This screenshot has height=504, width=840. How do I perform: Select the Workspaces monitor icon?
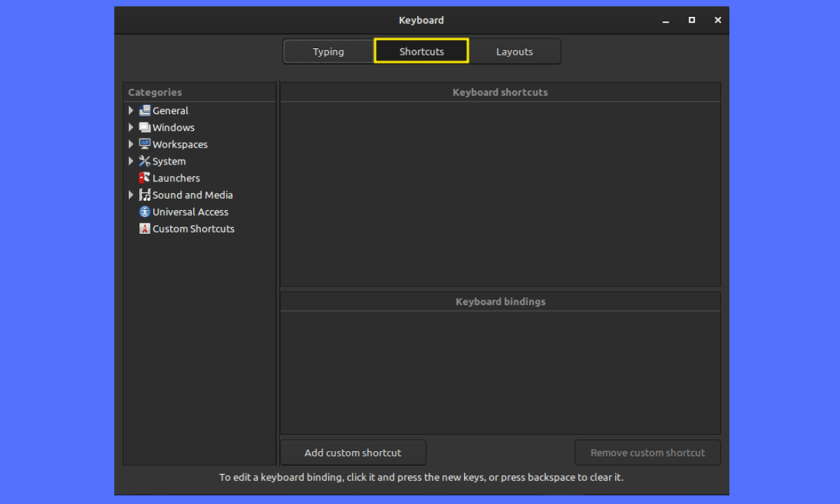(145, 144)
